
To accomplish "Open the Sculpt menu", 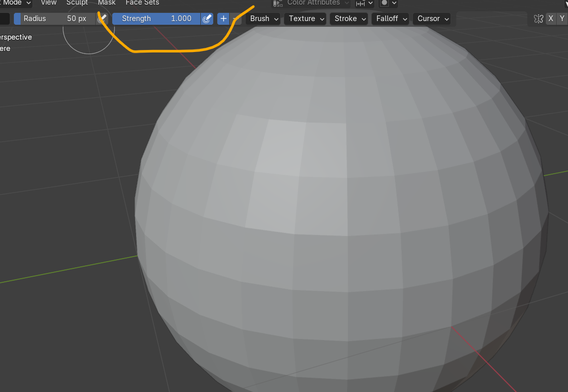I will click(77, 3).
